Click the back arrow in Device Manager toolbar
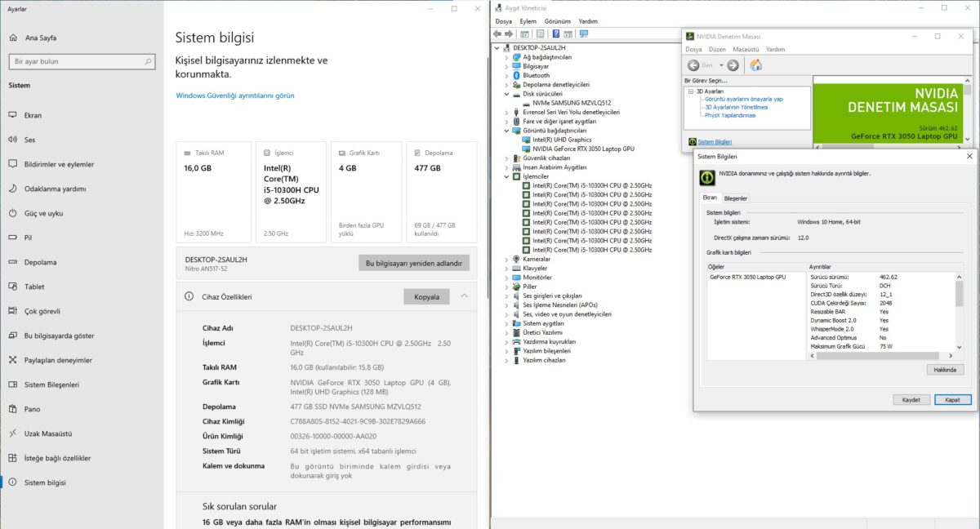The width and height of the screenshot is (980, 529). point(498,34)
